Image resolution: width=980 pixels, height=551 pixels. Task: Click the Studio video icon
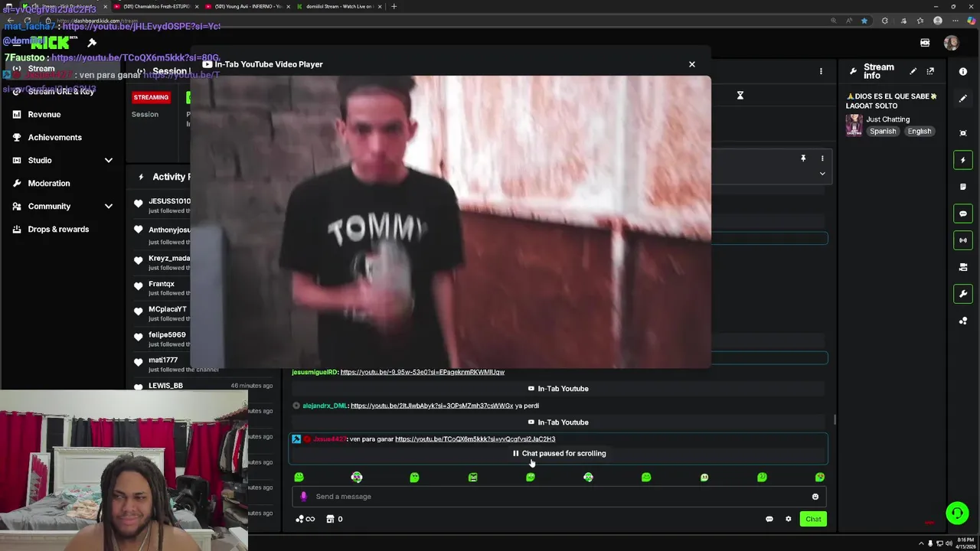click(x=17, y=160)
